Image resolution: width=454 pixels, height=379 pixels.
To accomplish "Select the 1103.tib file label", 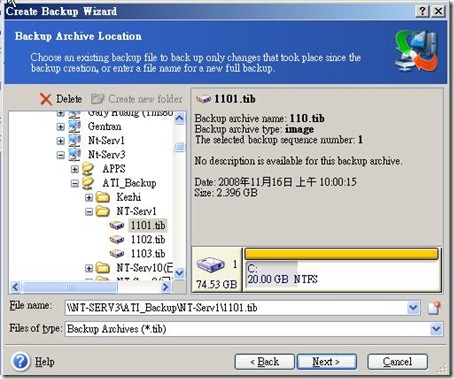I will [x=148, y=253].
